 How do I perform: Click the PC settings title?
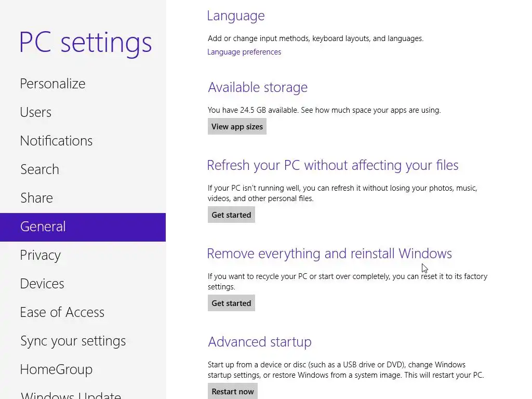[x=86, y=43]
